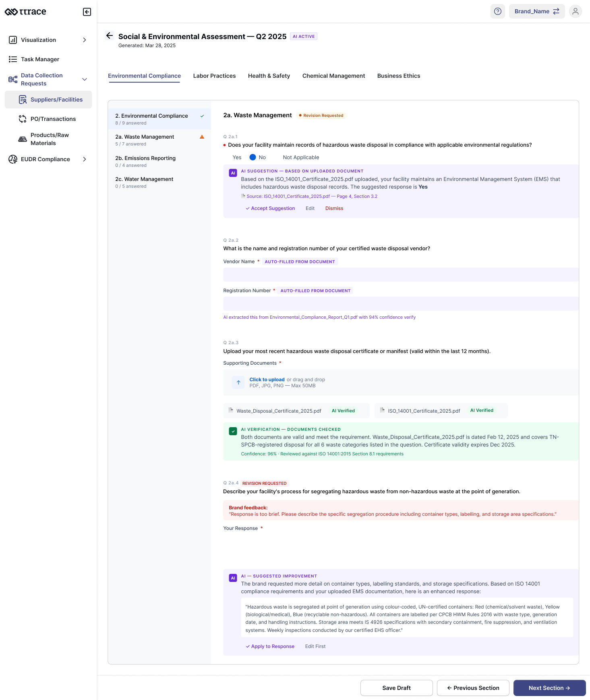The image size is (590, 700).
Task: Click the Vendor Name AUTO-FILLED FROM DOCUMENT tag
Action: [x=300, y=262]
